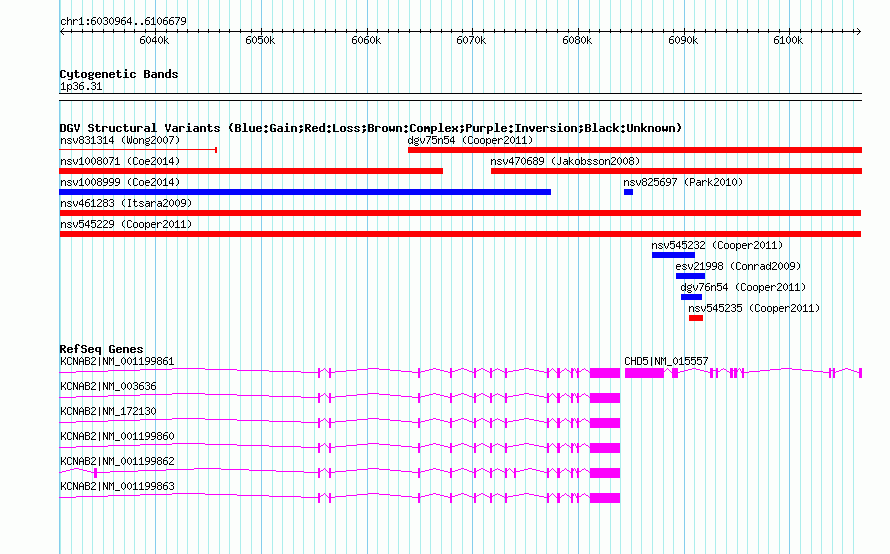Click nsv461283 (Itsara2009) variant label
890x554 pixels.
pos(126,203)
